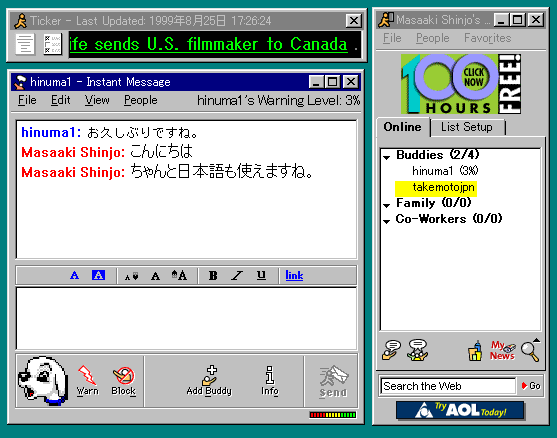Click the Search the Web field
This screenshot has width=557, height=438.
[x=448, y=386]
